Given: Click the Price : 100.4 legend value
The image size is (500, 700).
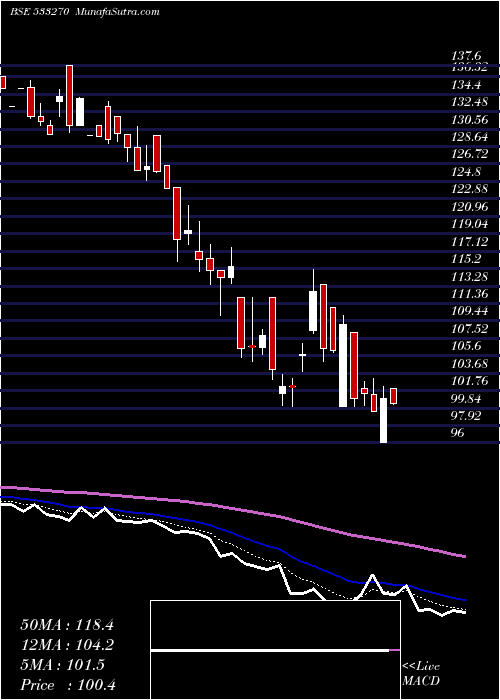Looking at the screenshot, I should click(x=68, y=685).
